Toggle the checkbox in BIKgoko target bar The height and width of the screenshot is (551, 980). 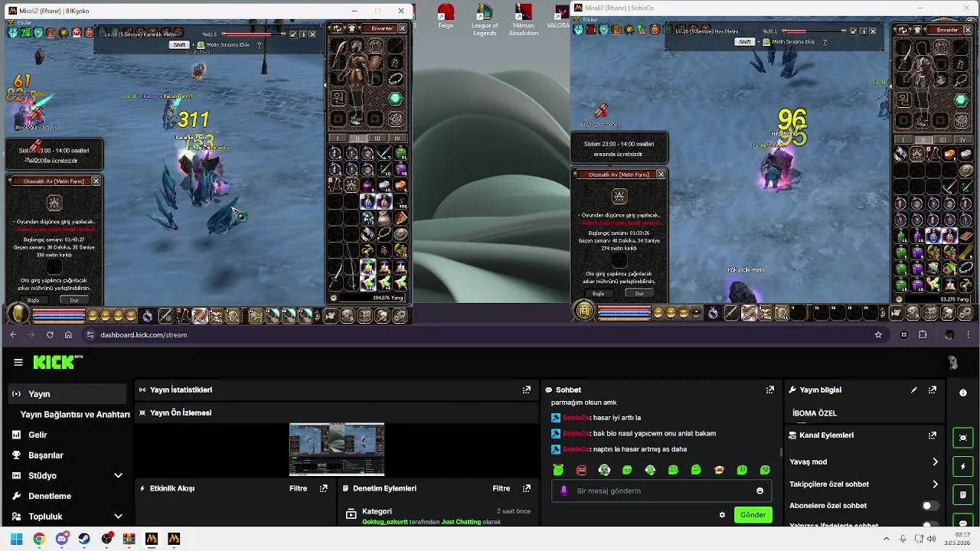(x=293, y=34)
